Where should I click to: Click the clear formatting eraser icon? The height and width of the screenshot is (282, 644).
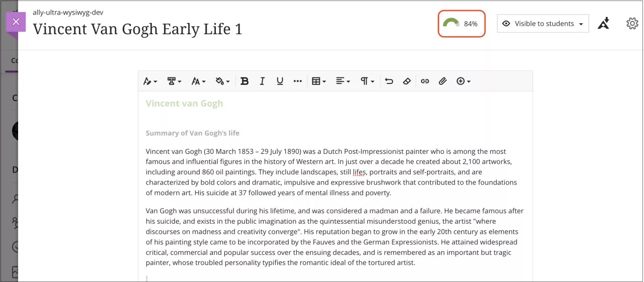click(407, 81)
